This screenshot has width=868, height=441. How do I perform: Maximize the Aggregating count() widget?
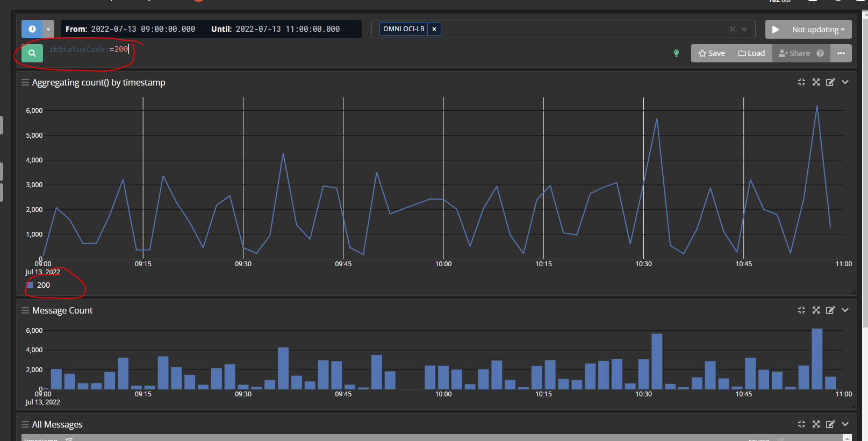816,82
